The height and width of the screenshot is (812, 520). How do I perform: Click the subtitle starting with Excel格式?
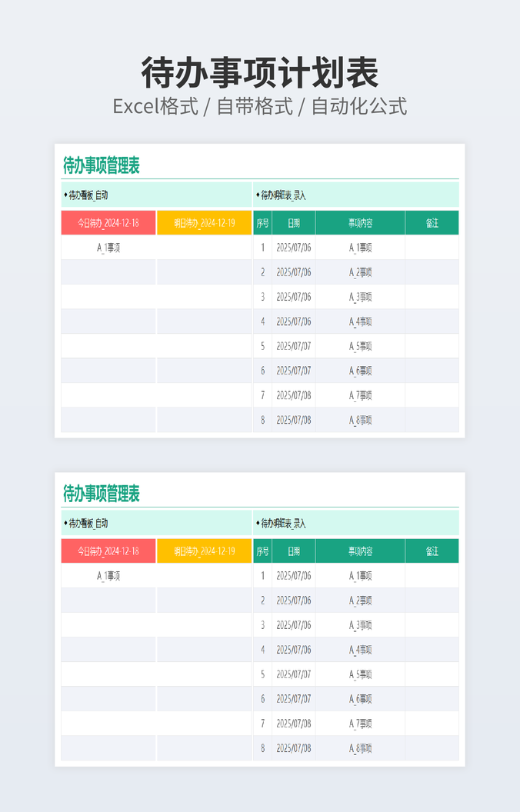[260, 106]
